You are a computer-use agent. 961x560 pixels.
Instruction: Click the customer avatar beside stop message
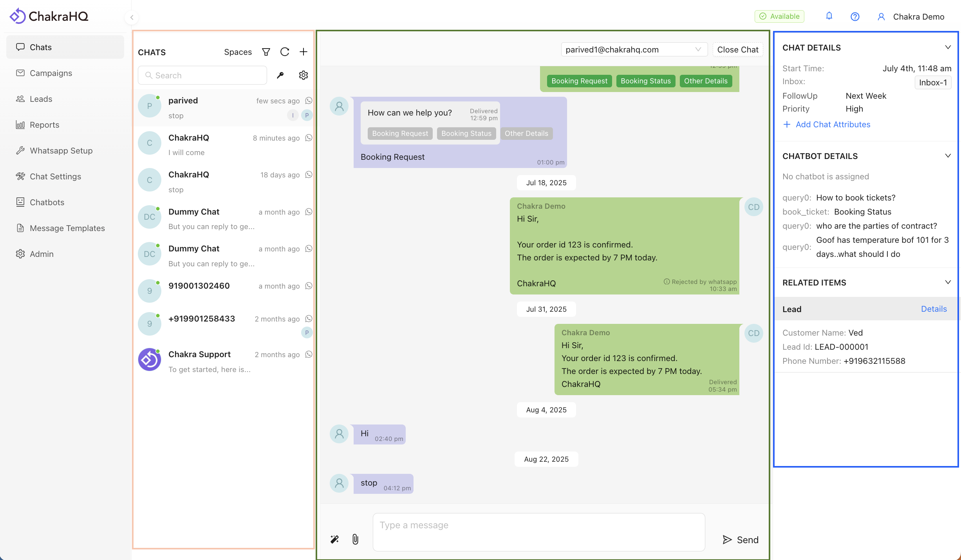click(x=339, y=483)
